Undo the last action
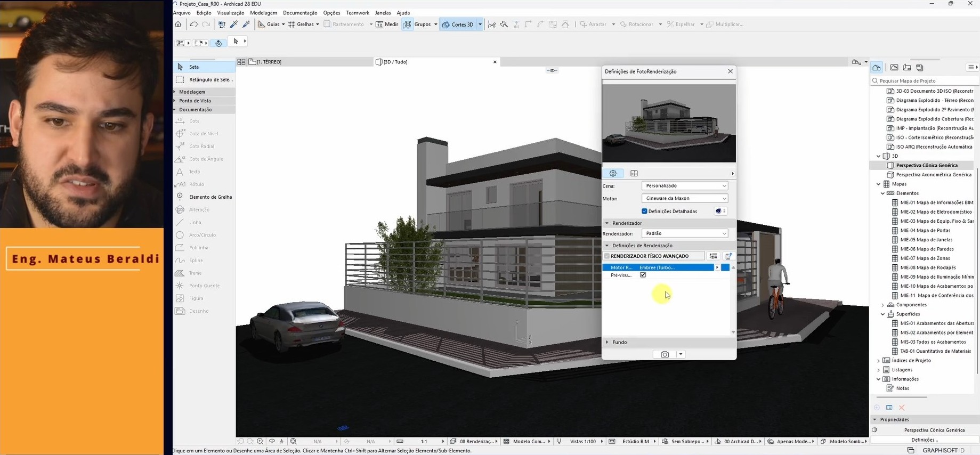This screenshot has height=455, width=980. click(193, 24)
